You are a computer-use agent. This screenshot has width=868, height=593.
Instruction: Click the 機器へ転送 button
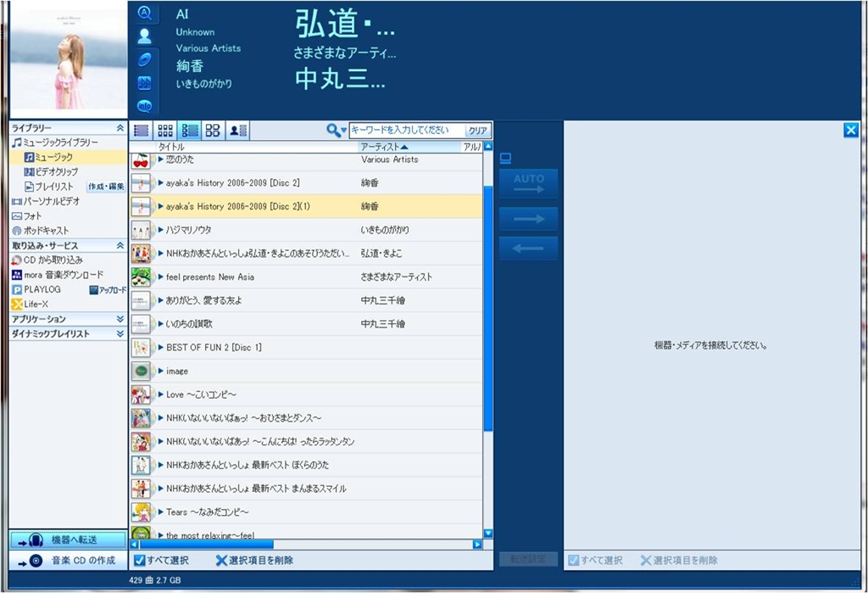pos(68,540)
